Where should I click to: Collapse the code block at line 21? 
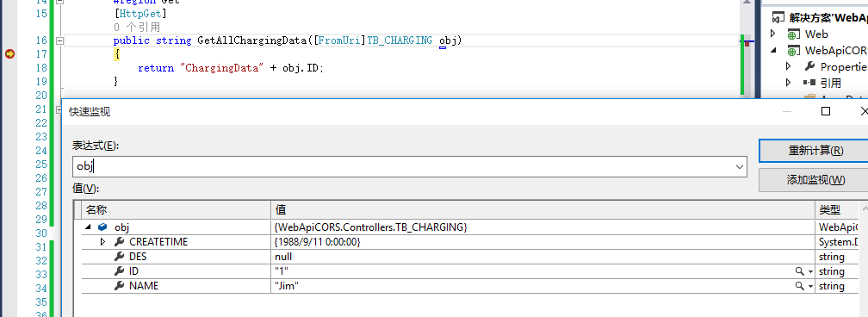tap(59, 109)
